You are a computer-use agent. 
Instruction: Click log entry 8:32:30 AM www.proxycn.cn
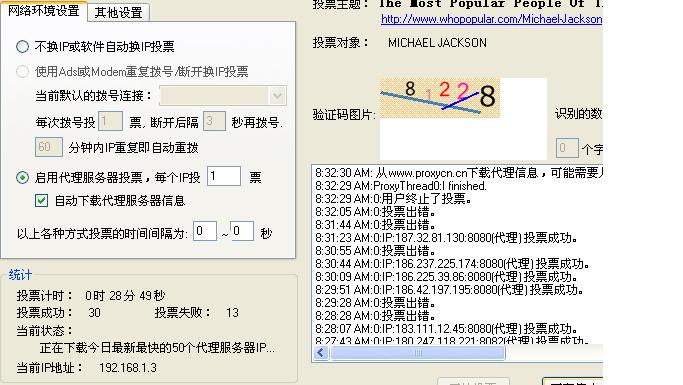pos(459,173)
